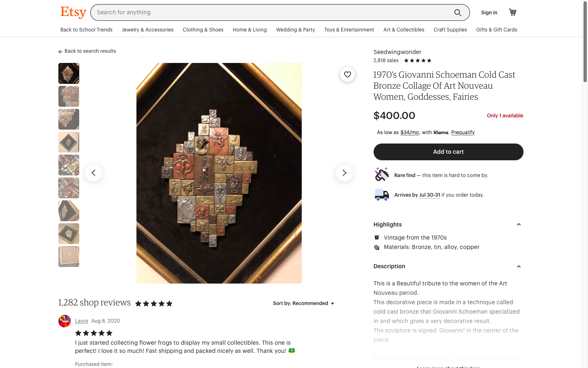
Task: Select the second product thumbnail
Action: click(x=69, y=96)
